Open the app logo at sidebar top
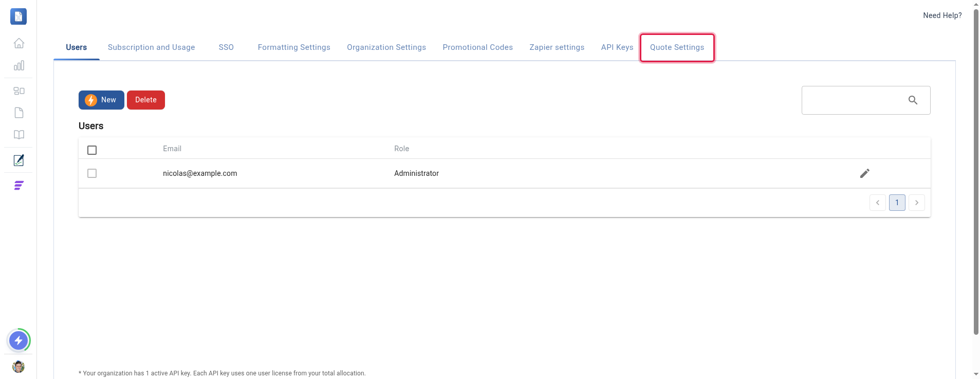 point(19,16)
